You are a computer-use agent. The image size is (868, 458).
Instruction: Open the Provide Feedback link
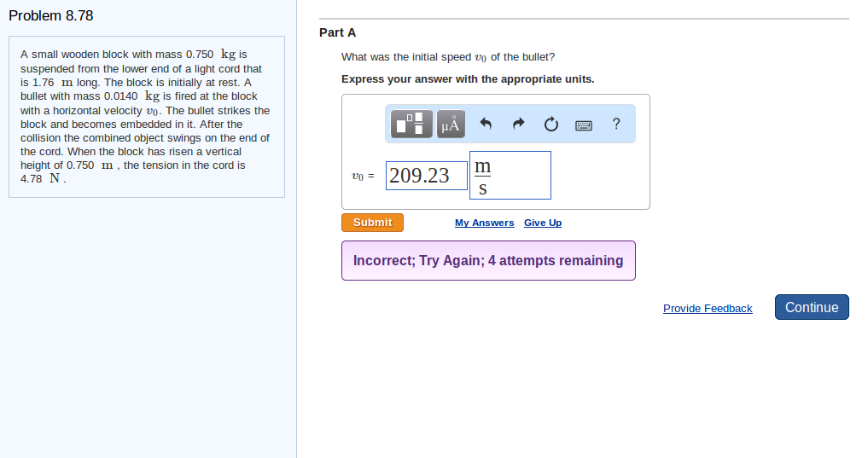tap(708, 308)
